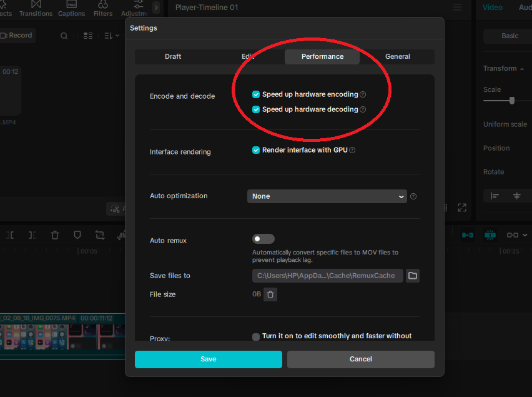Image resolution: width=532 pixels, height=397 pixels.
Task: Select the Performance settings tab
Action: pos(322,57)
